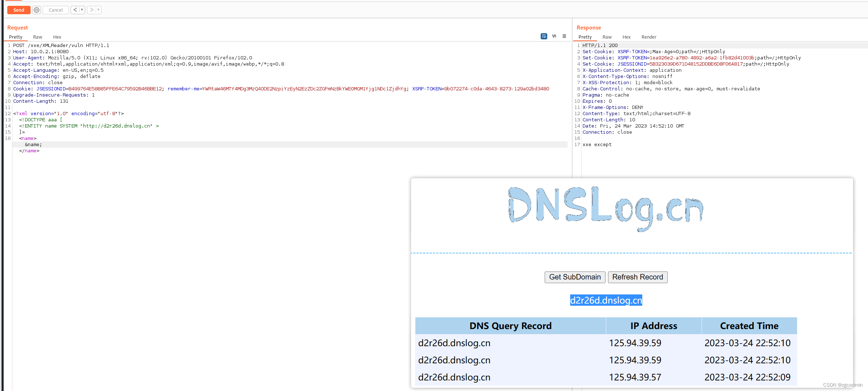The height and width of the screenshot is (391, 868).
Task: Switch the Request panel to Raw view
Action: pyautogui.click(x=38, y=37)
